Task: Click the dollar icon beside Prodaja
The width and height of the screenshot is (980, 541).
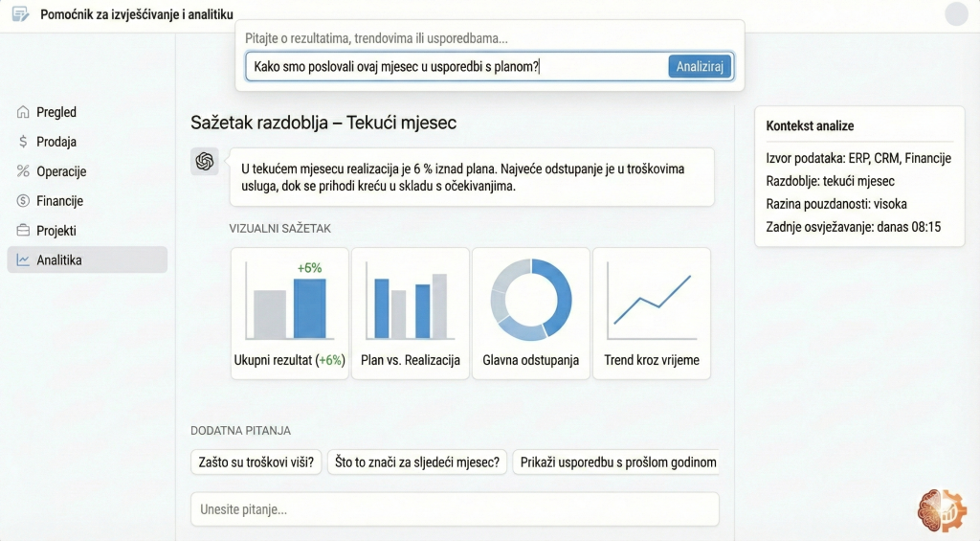Action: 23,142
